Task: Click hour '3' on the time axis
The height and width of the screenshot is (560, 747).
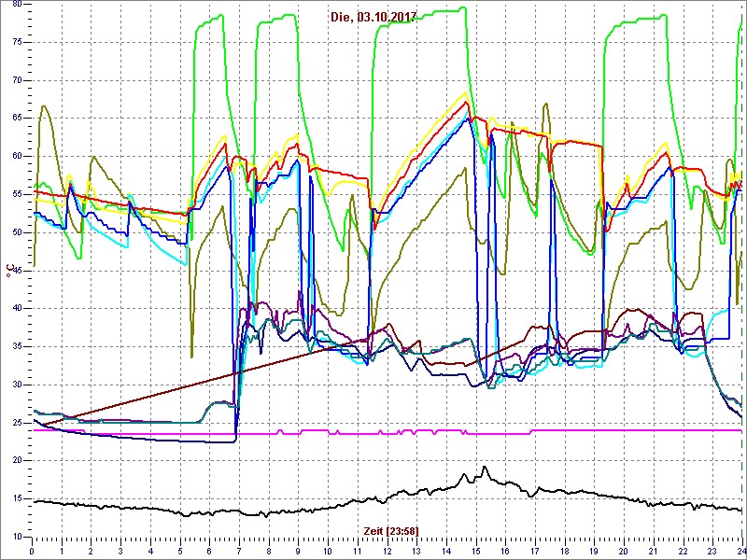Action: [120, 550]
